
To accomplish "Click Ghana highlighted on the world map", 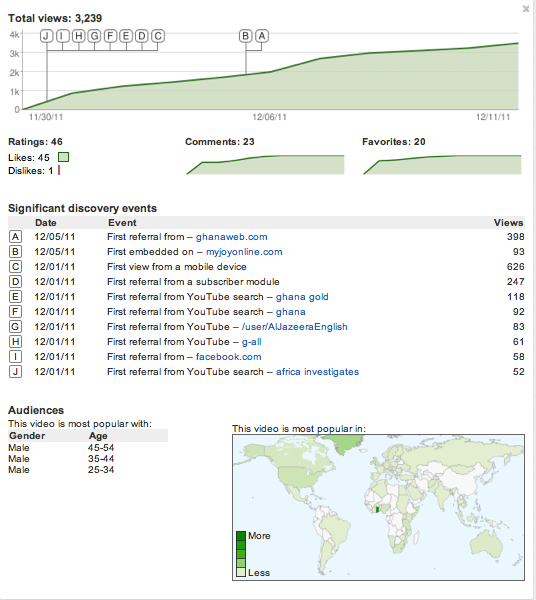I will tap(376, 510).
